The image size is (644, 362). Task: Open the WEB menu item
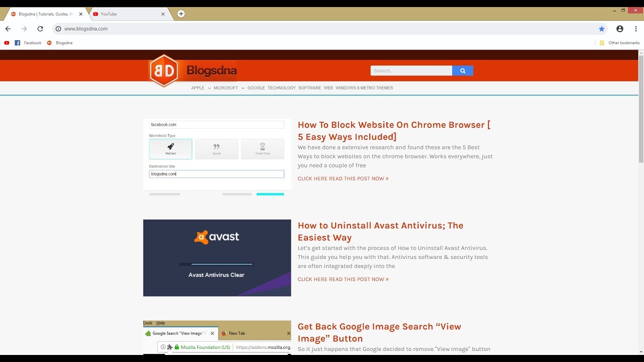pos(328,88)
